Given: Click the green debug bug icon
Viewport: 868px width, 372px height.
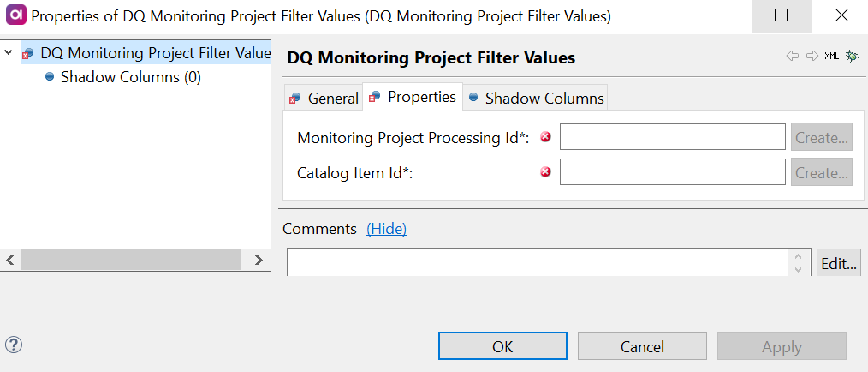Looking at the screenshot, I should [x=852, y=56].
